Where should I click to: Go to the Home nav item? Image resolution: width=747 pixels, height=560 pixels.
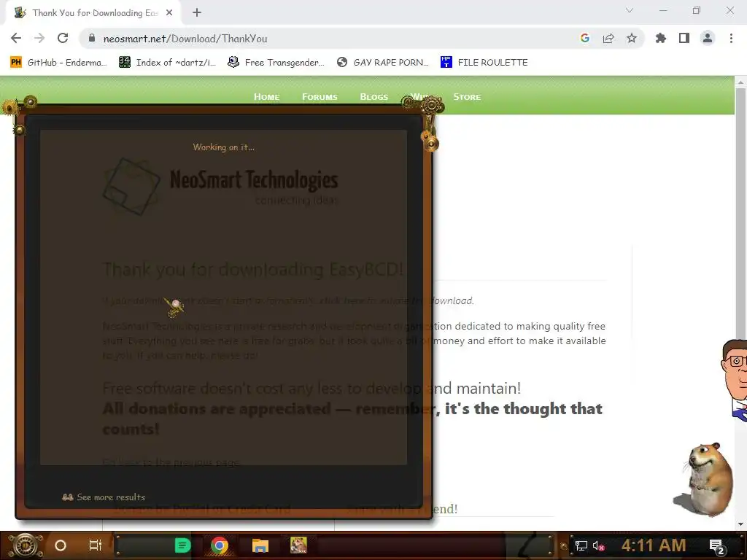click(266, 97)
